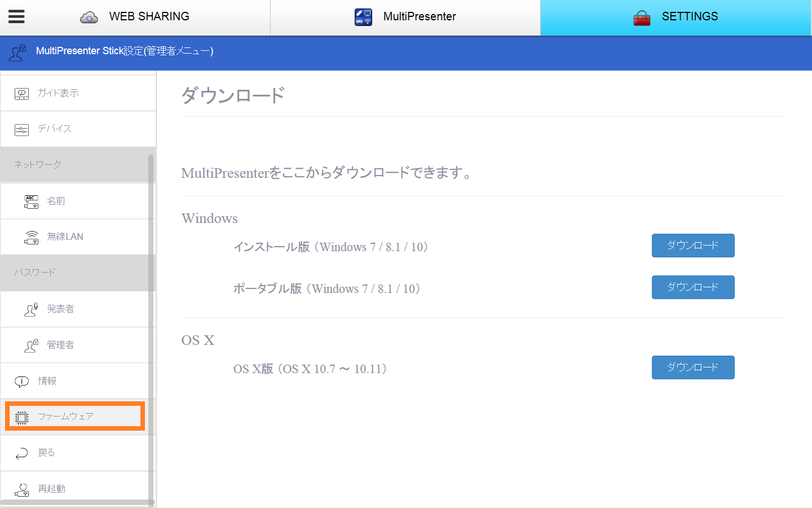Click the 無線LAN wifi icon
This screenshot has height=508, width=812.
32,238
